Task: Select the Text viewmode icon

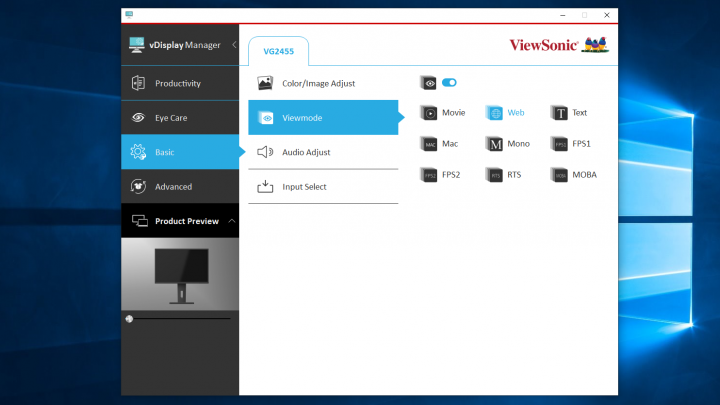Action: [559, 112]
